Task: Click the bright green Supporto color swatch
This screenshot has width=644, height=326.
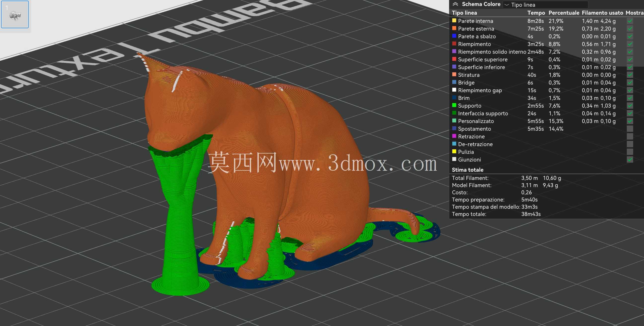Action: click(x=454, y=105)
